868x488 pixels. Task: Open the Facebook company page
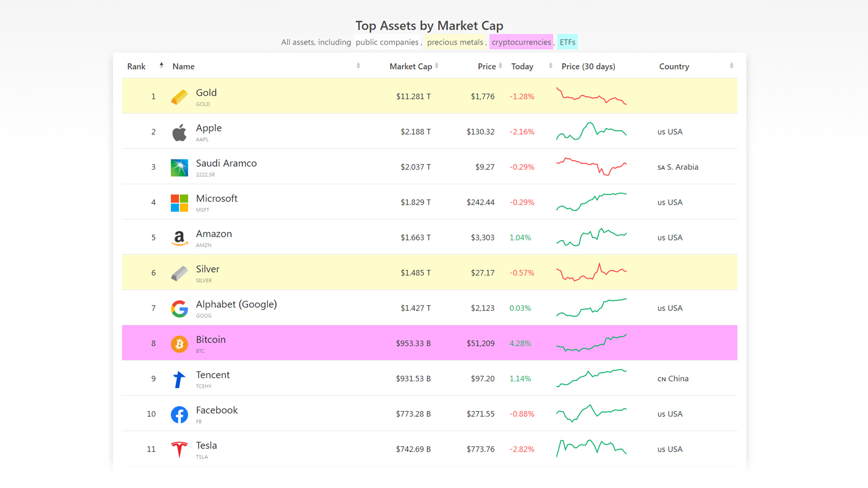(217, 410)
